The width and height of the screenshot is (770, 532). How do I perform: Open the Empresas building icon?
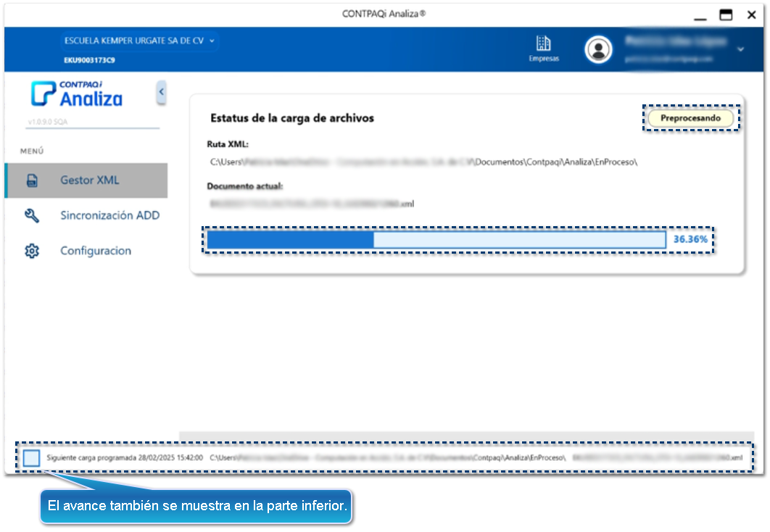(543, 44)
